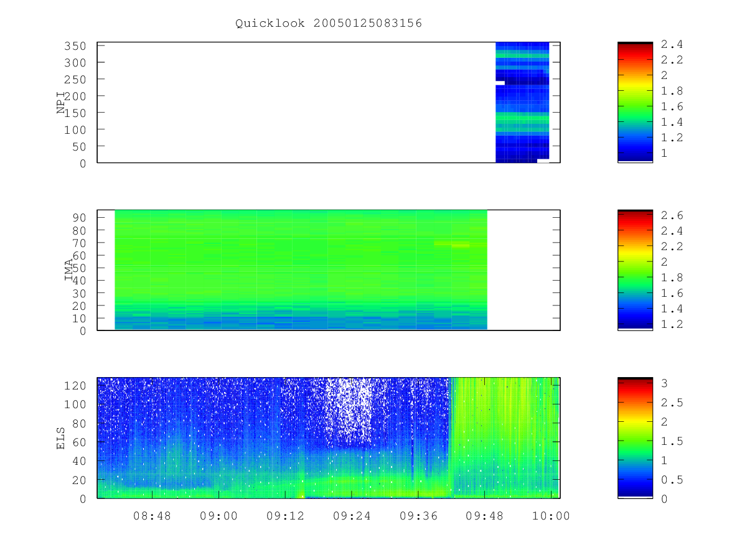Click the ELS y-axis label
This screenshot has width=747, height=560.
(61, 437)
